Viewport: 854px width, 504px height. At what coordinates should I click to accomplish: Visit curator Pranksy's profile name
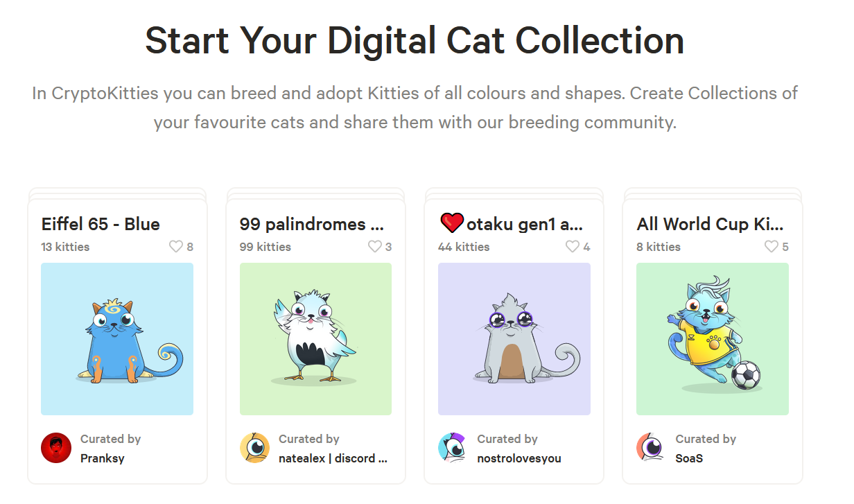pyautogui.click(x=102, y=458)
